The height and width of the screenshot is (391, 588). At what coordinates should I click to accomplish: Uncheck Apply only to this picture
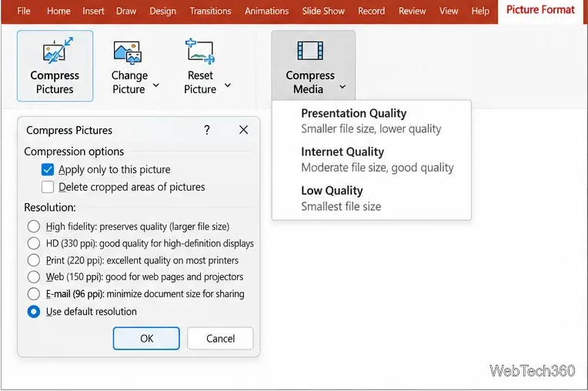pyautogui.click(x=48, y=169)
